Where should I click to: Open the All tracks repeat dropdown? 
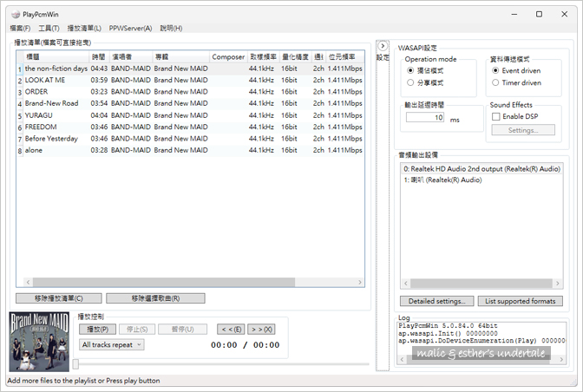coord(112,345)
